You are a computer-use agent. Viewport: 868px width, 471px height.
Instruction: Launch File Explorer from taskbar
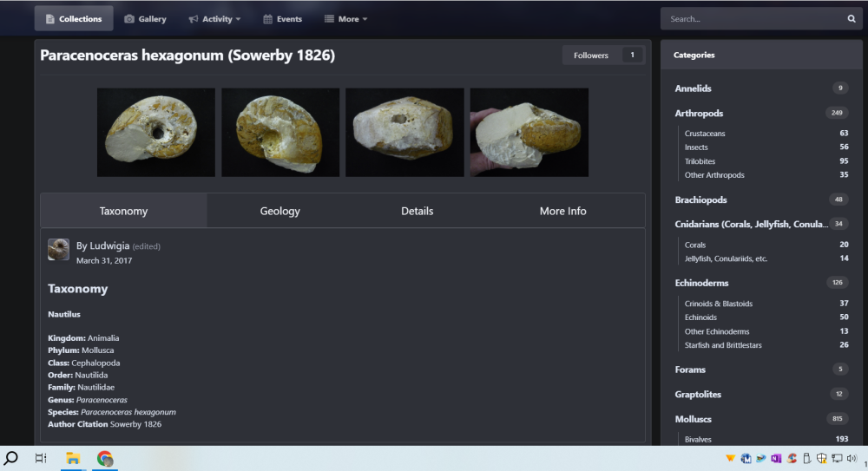pyautogui.click(x=73, y=458)
